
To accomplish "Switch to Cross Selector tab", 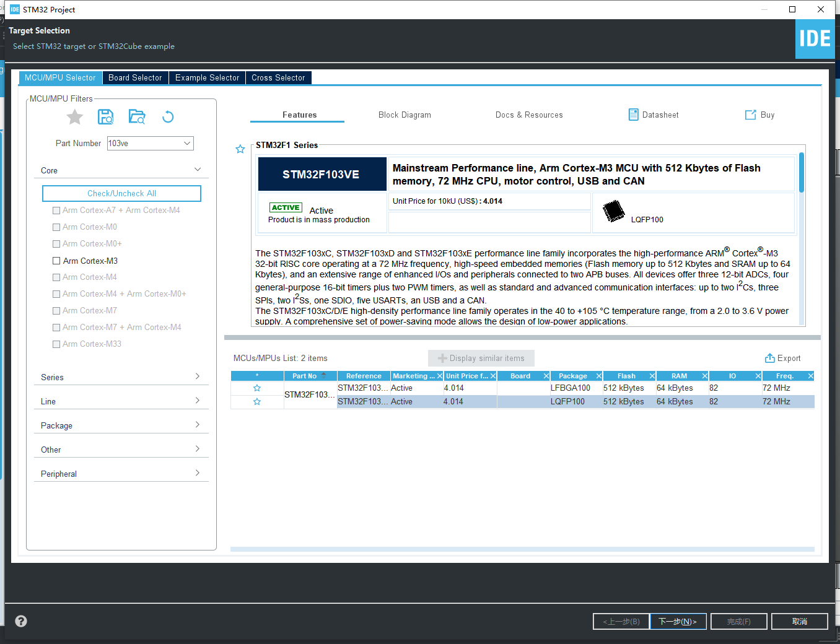I will 278,77.
